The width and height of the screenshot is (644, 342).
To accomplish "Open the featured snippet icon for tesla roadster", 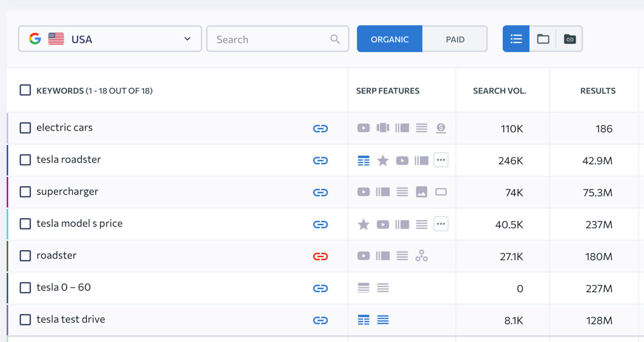I will pyautogui.click(x=364, y=160).
